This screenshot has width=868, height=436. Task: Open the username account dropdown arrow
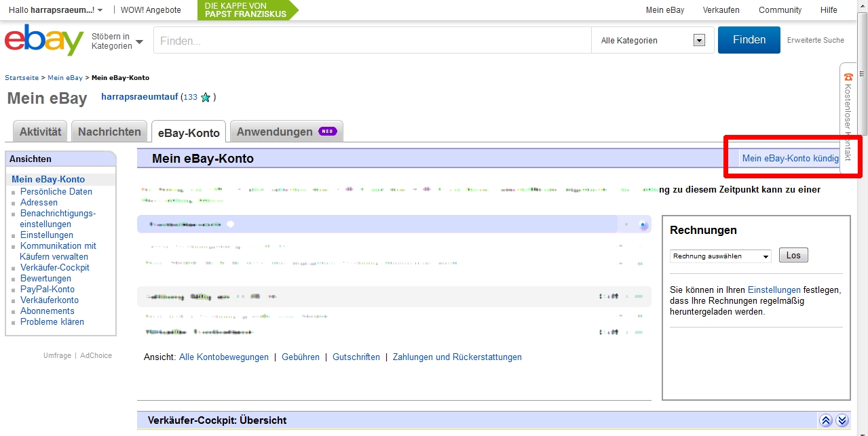pos(100,11)
